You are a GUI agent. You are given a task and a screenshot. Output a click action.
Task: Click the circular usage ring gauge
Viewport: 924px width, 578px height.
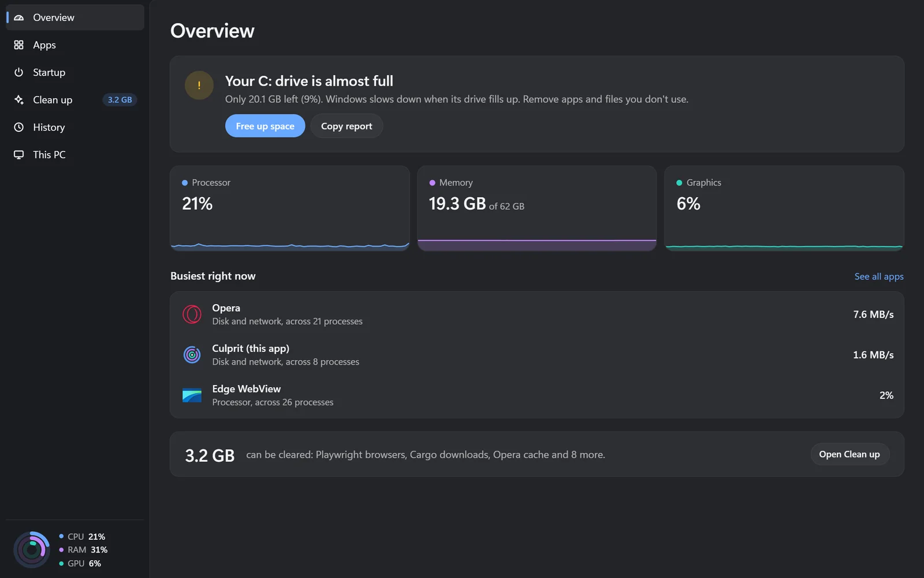[32, 550]
